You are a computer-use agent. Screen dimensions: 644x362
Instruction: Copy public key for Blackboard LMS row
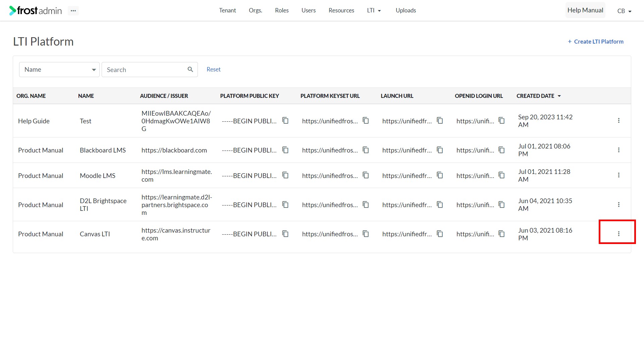pyautogui.click(x=285, y=150)
